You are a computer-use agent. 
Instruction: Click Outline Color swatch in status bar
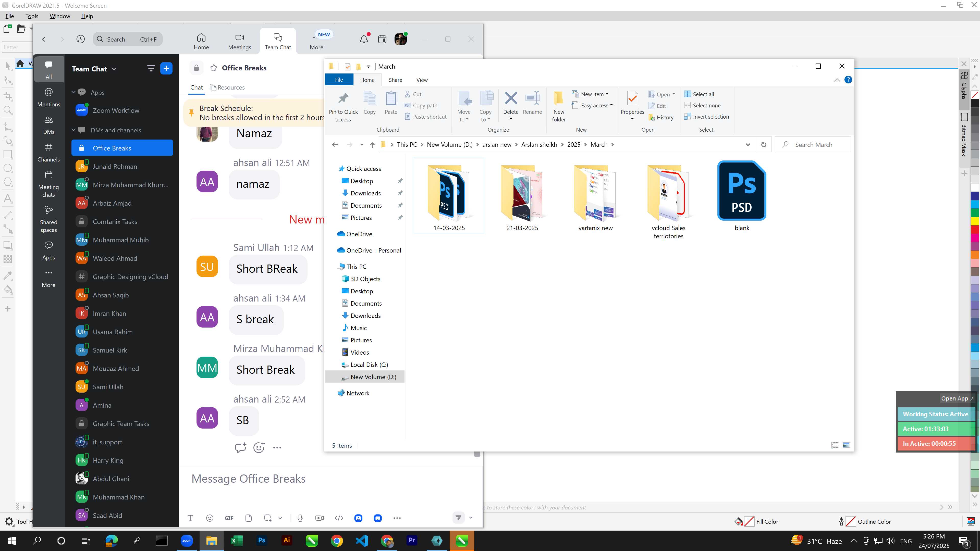(x=851, y=521)
